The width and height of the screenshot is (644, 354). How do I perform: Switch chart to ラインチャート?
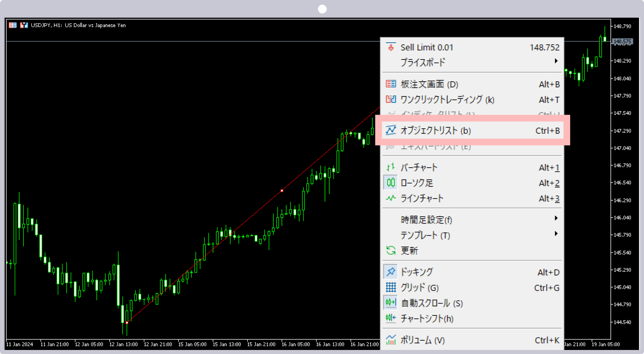(x=472, y=198)
